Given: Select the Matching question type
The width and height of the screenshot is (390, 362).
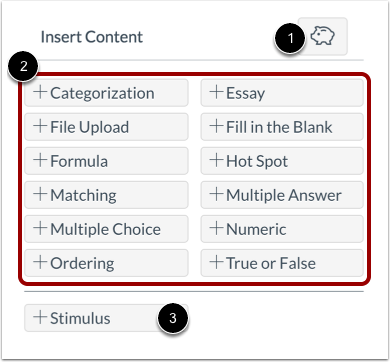Looking at the screenshot, I should (106, 195).
